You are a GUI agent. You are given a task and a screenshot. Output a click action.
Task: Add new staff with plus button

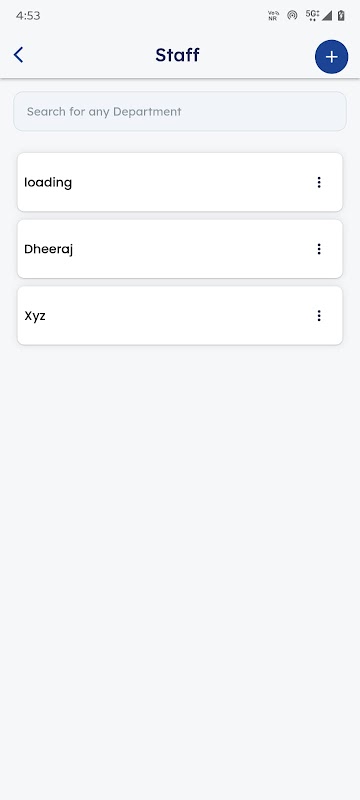(x=331, y=57)
